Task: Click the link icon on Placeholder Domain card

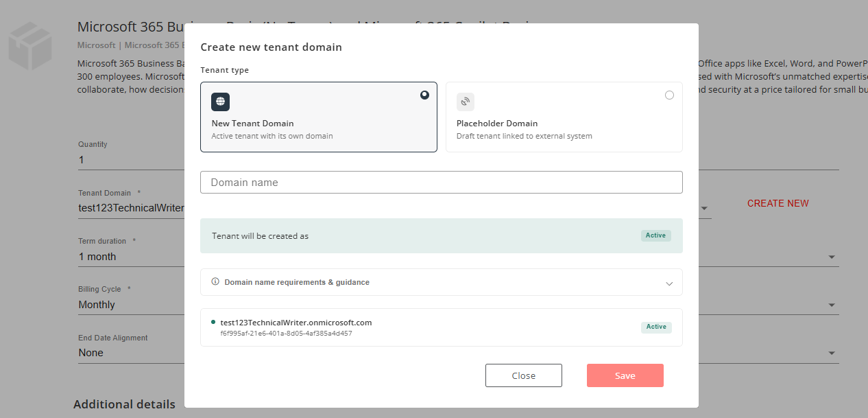Action: 466,102
